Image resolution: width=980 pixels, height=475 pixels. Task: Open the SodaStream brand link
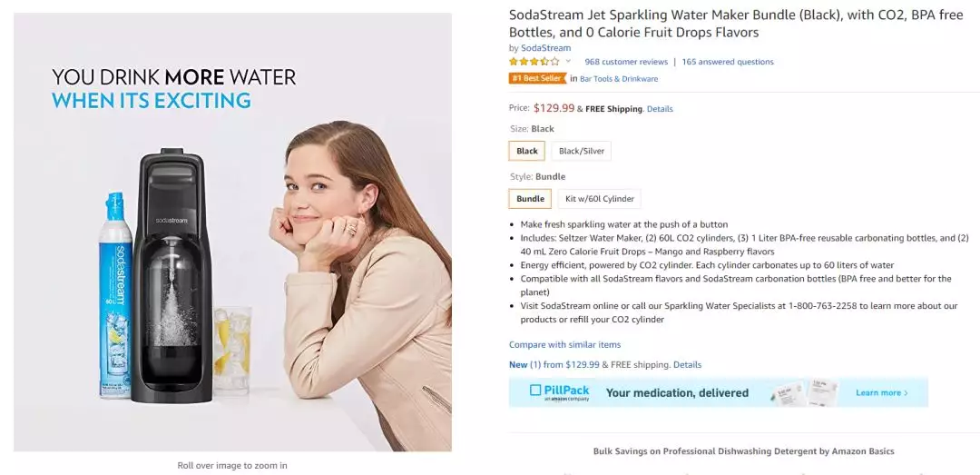click(545, 48)
